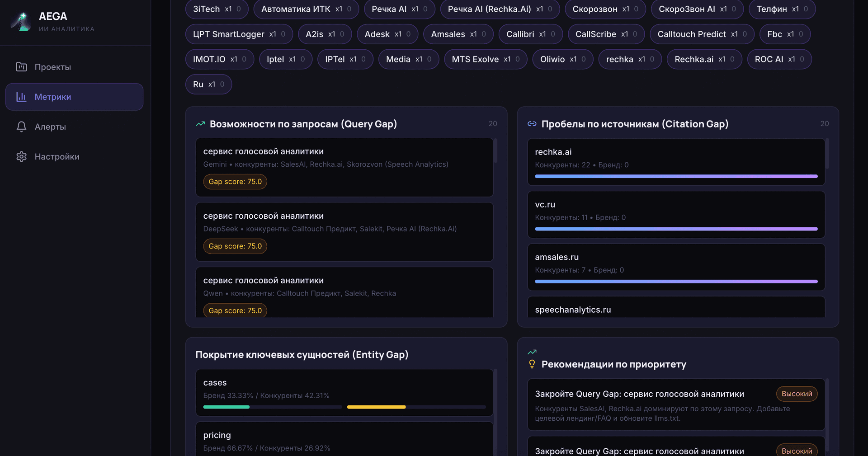The height and width of the screenshot is (456, 868).
Task: Select the Проекты folder icon
Action: [21, 66]
